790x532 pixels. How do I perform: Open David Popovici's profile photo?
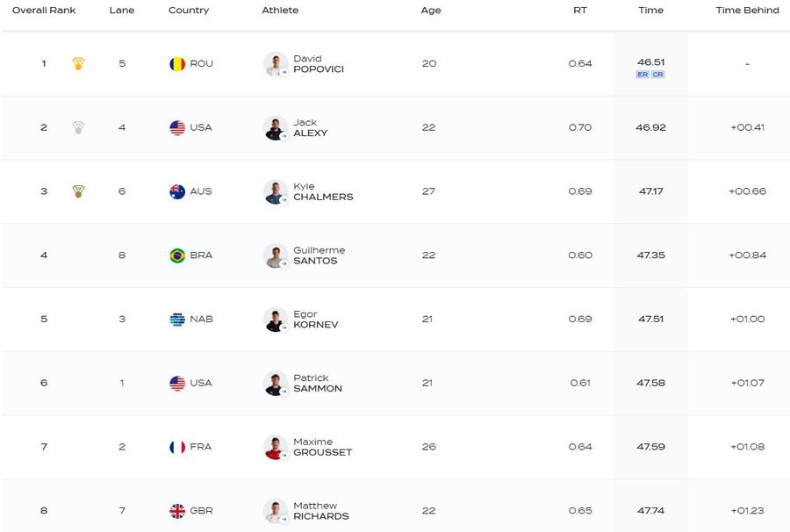276,64
